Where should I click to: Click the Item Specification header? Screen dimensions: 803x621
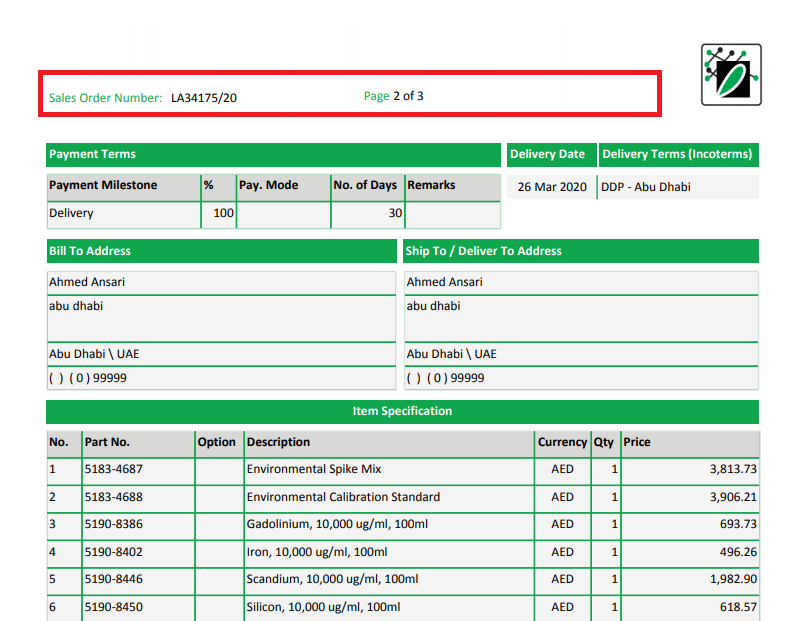tap(403, 412)
